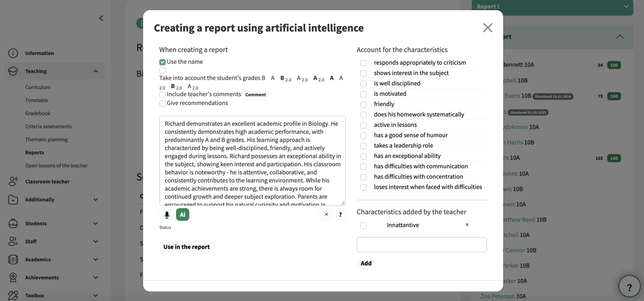Expand the Students section chevron

click(96, 223)
